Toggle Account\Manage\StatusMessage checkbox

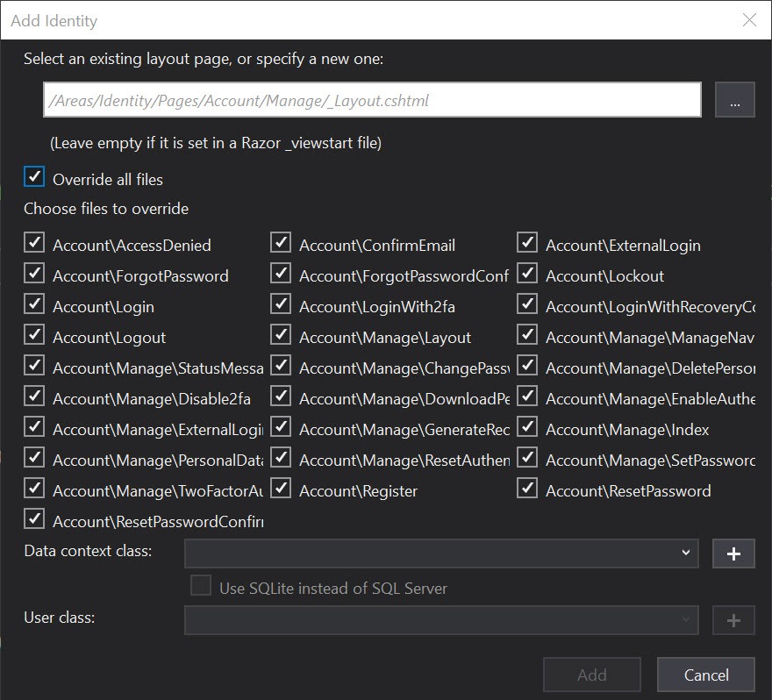pyautogui.click(x=34, y=365)
